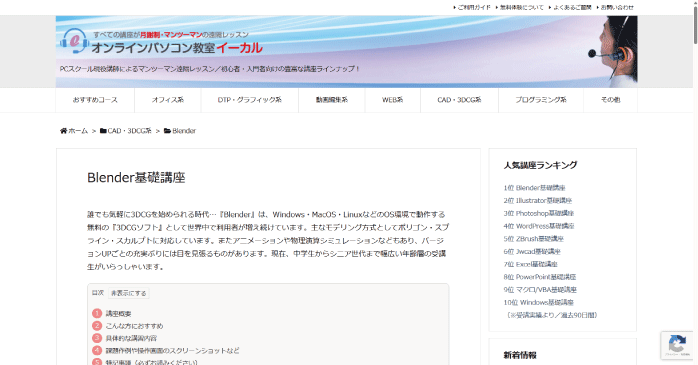The height and width of the screenshot is (365, 698).
Task: Jump to 課題作例や操作画面のスクリーンショットなど section
Action: (172, 351)
